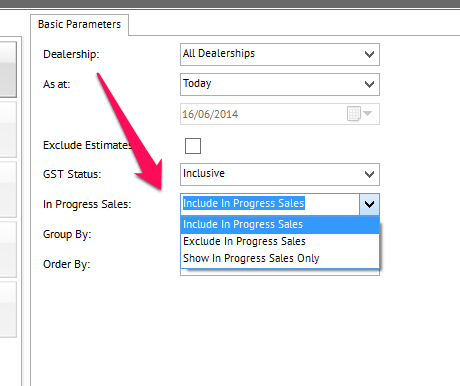Click the highlighted In Progress Sales text field

click(x=270, y=204)
